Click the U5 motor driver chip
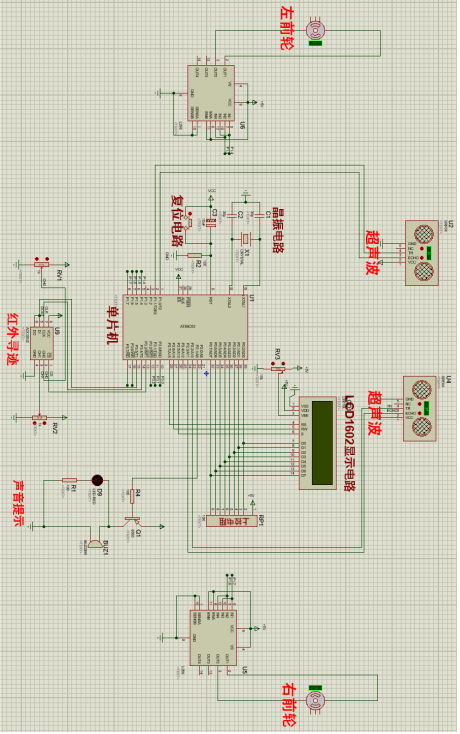This screenshot has height=734, width=460. tap(213, 638)
